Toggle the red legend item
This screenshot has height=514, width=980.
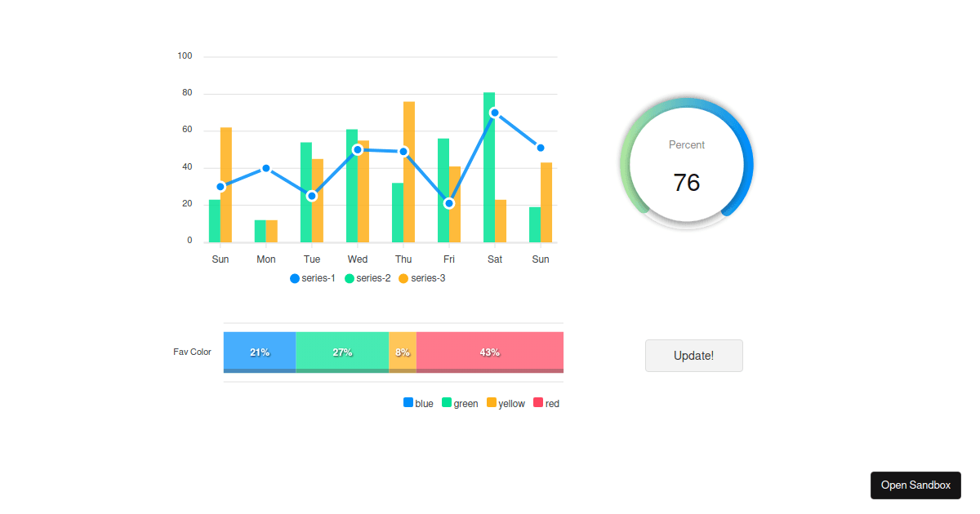538,403
